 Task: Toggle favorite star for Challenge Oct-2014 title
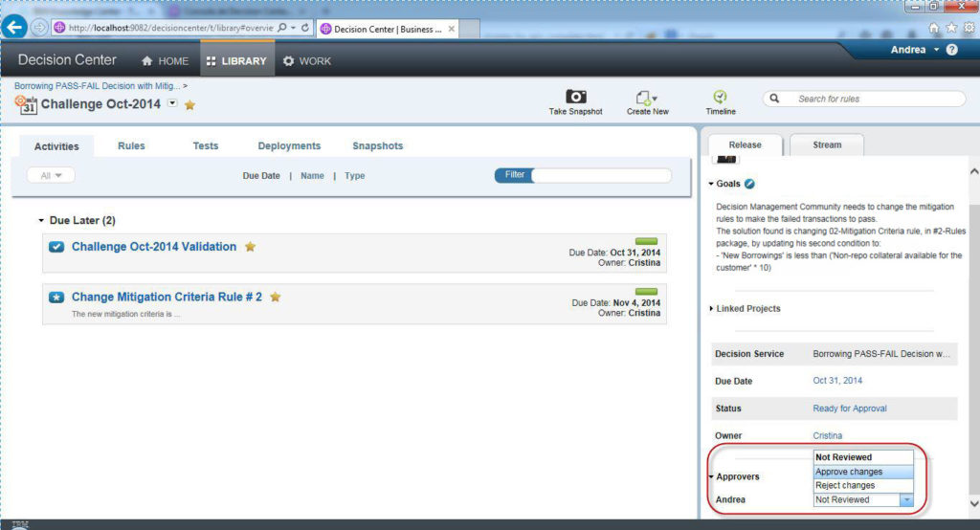[189, 105]
